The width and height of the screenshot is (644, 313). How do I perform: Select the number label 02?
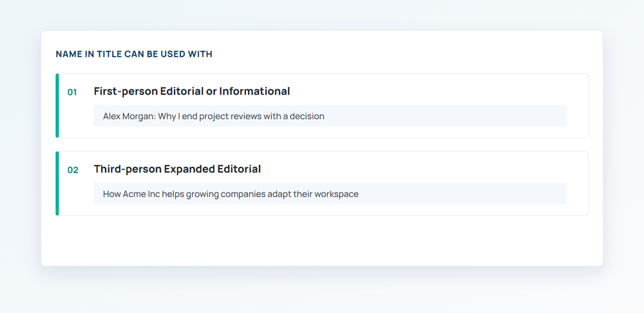click(x=73, y=170)
